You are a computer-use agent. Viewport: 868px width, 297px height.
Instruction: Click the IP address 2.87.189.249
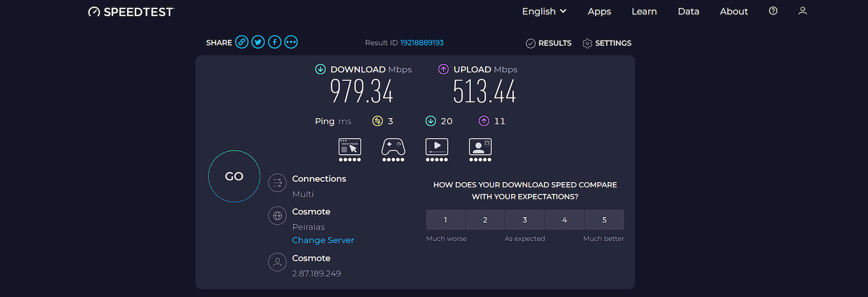[x=316, y=274]
